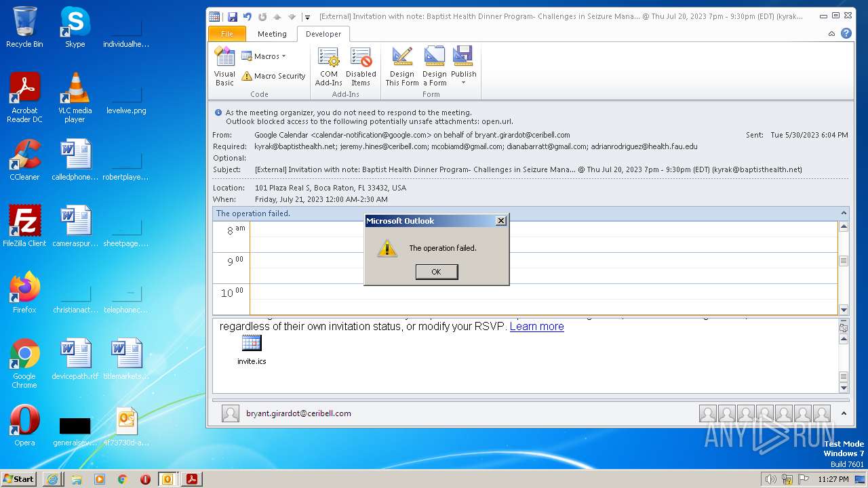Click Design This Form
Viewport: 868px width, 488px height.
click(x=402, y=66)
